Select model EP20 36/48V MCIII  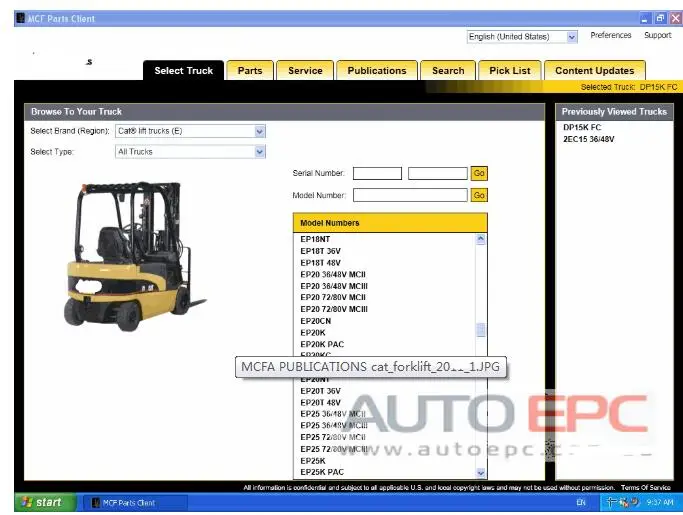(334, 286)
